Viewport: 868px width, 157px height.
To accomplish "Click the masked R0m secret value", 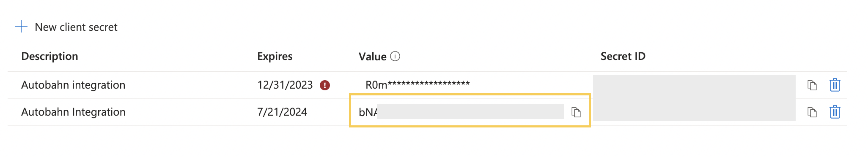I will coord(418,85).
